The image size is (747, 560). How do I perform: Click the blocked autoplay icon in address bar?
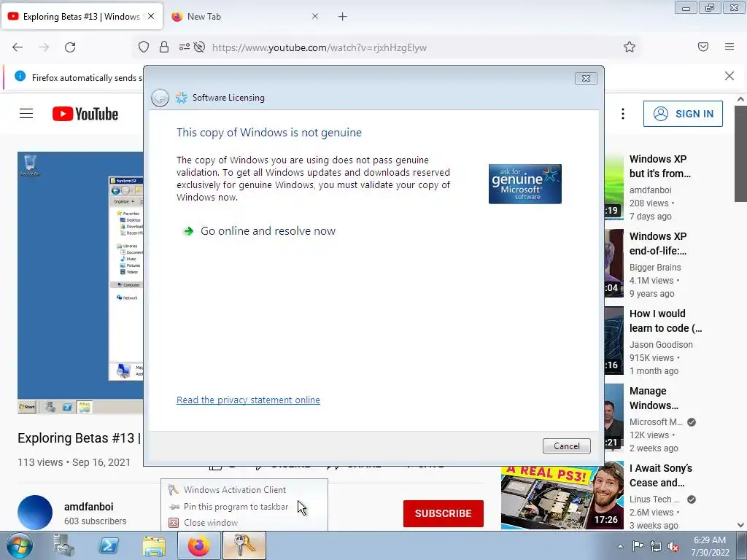pos(200,47)
